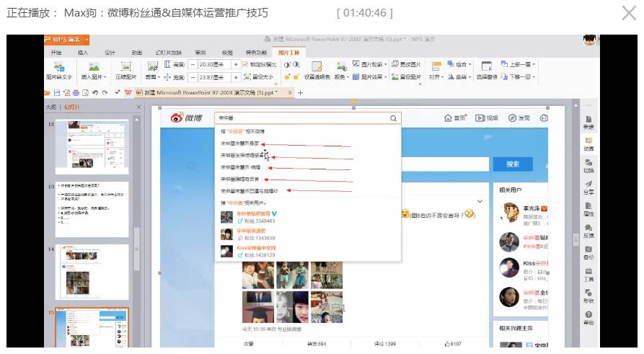Open the 视图 ribbon tab
The width and height of the screenshot is (644, 354).
tap(227, 53)
